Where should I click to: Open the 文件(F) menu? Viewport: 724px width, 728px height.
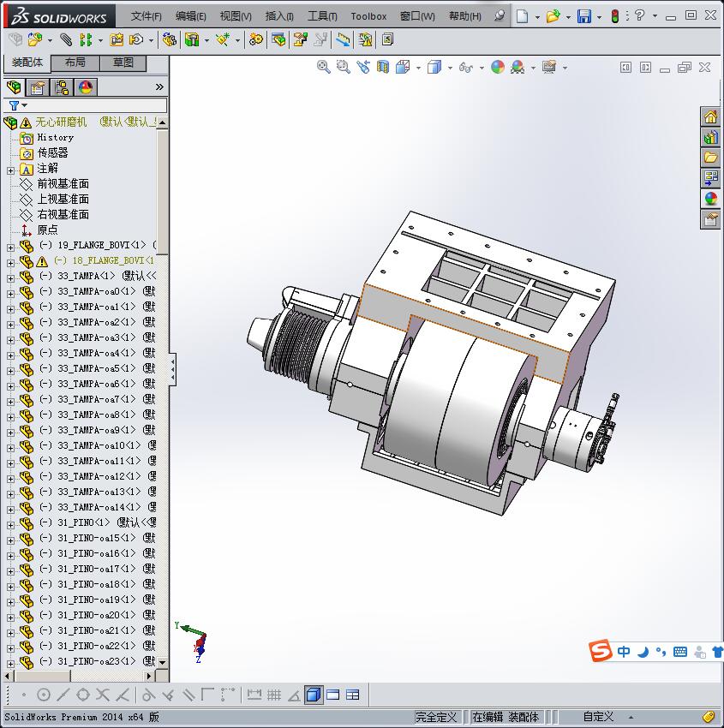pyautogui.click(x=146, y=16)
